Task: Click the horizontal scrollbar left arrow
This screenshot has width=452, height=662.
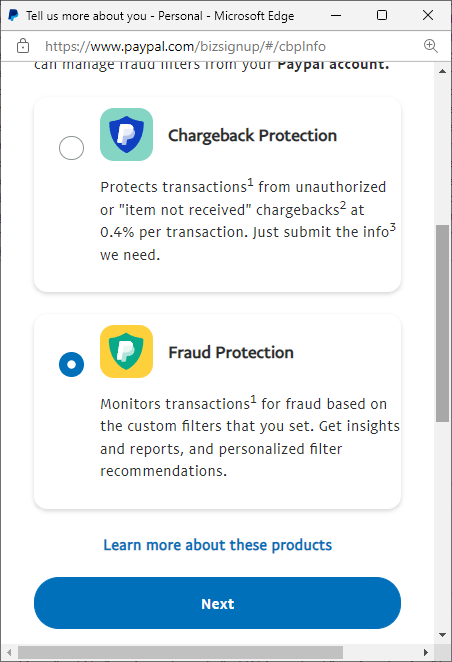Action: click(x=9, y=652)
